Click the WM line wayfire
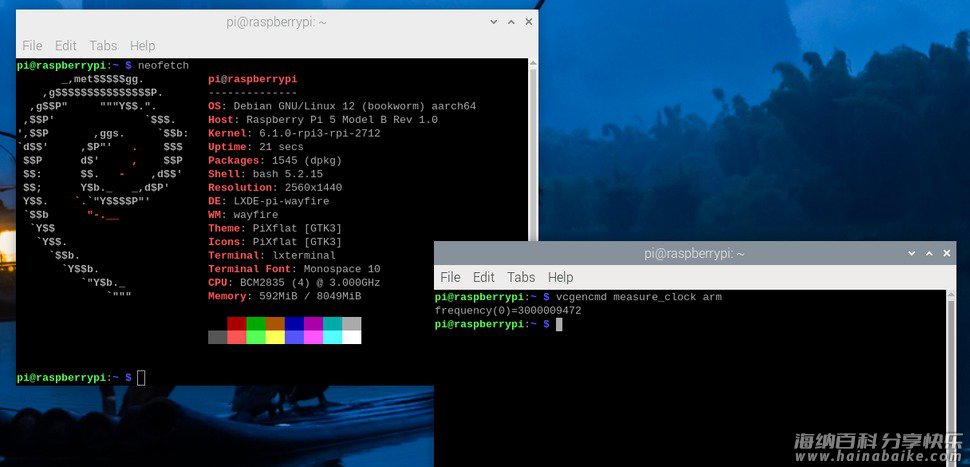 243,215
